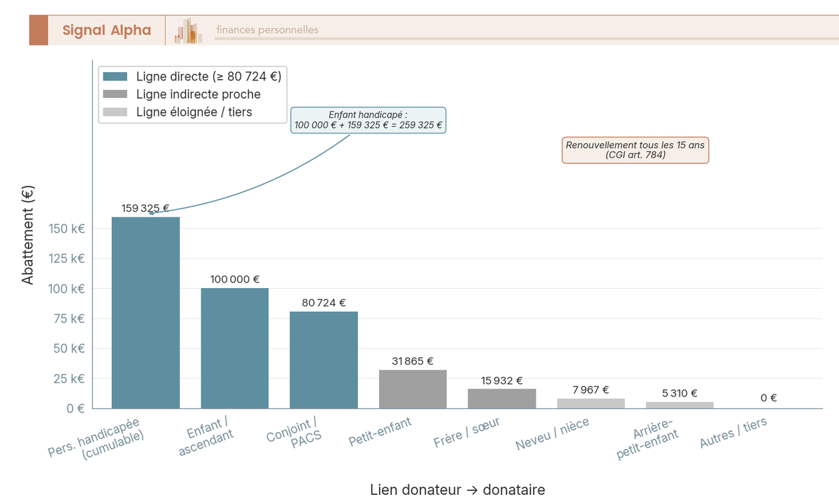The image size is (839, 504).
Task: Click the 'Lien donateur → donataire' axis title
Action: [x=457, y=489]
